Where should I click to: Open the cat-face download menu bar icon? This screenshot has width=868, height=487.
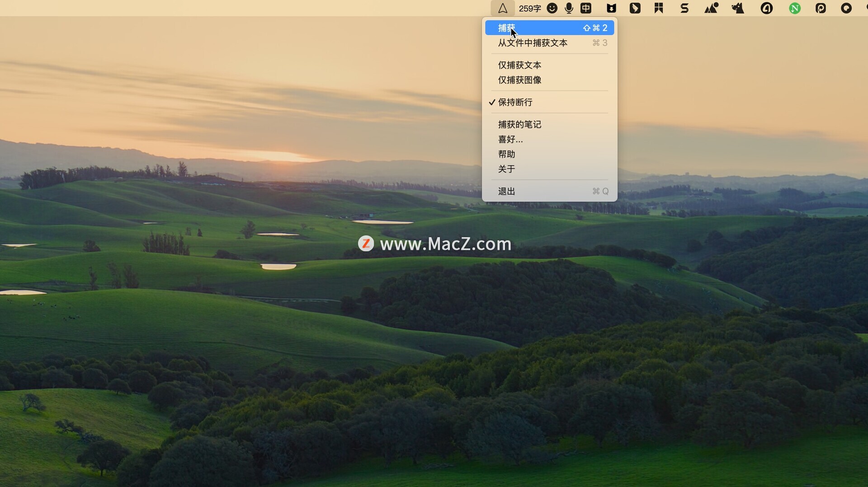(x=611, y=8)
